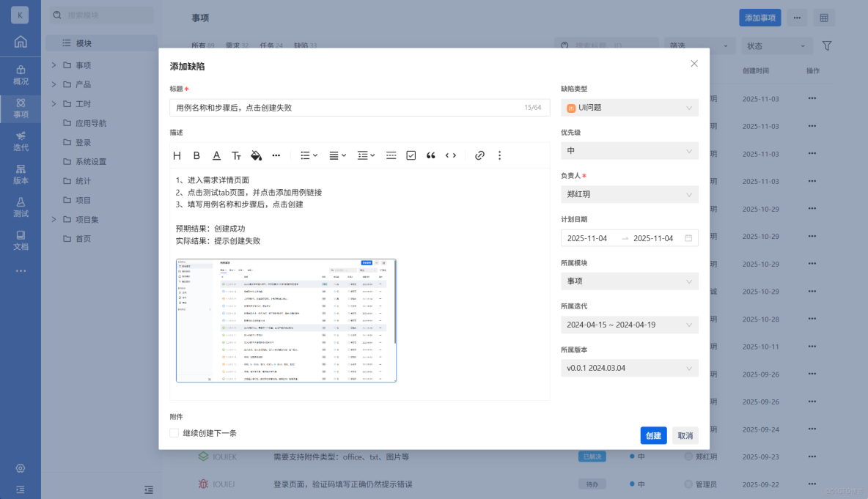
Task: Open the 优先级 dropdown showing 中
Action: (629, 151)
